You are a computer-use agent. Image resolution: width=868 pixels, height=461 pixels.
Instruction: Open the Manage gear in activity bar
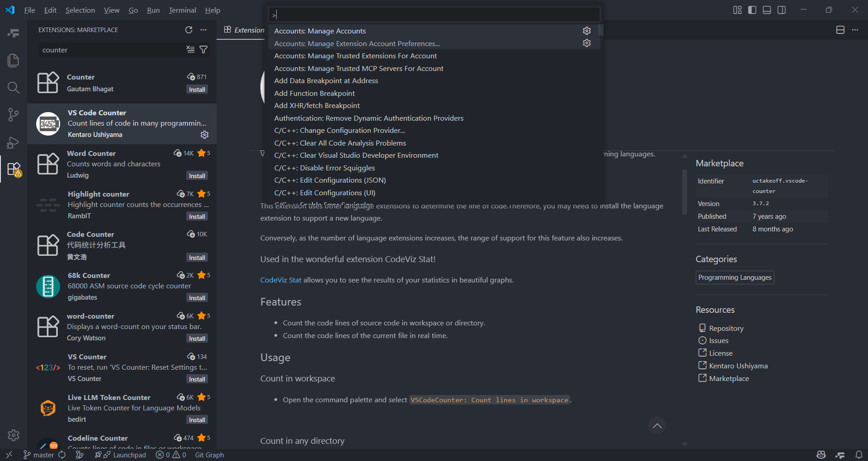click(14, 435)
